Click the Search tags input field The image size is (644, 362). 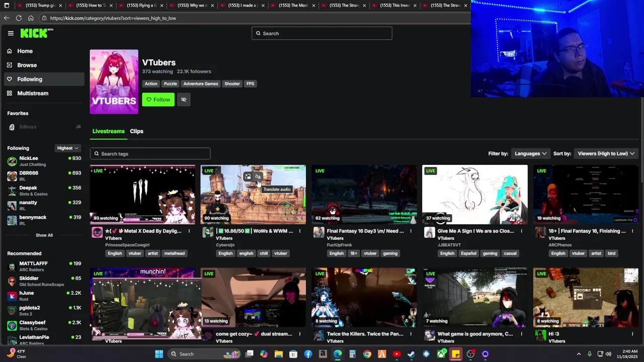pyautogui.click(x=150, y=154)
